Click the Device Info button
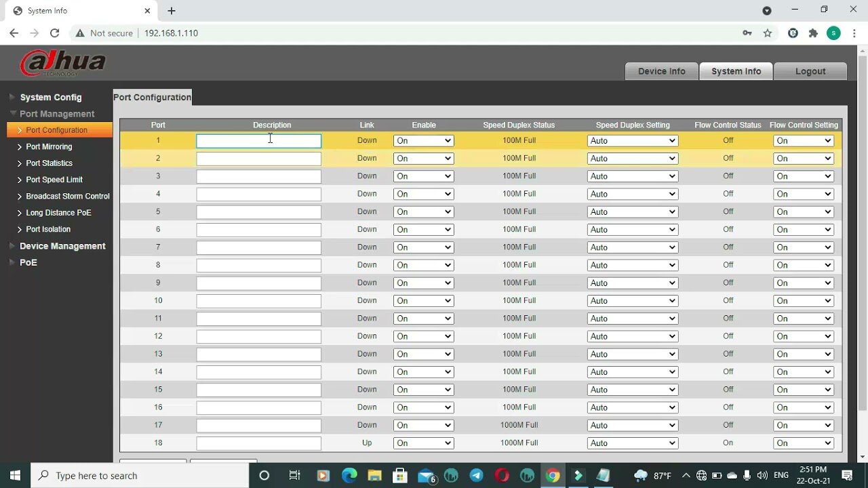This screenshot has height=488, width=868. tap(661, 71)
